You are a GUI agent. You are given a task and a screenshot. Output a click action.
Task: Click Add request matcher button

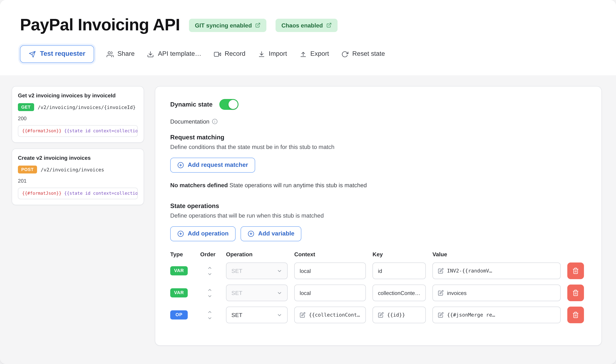tap(212, 165)
